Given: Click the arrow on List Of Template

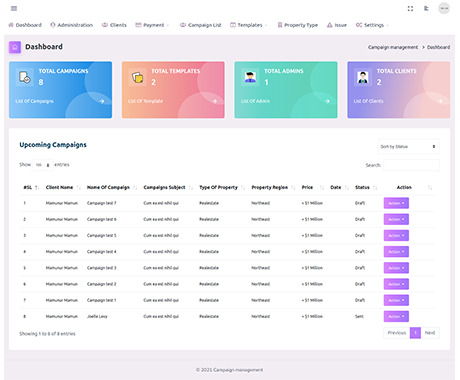Looking at the screenshot, I should tap(214, 101).
